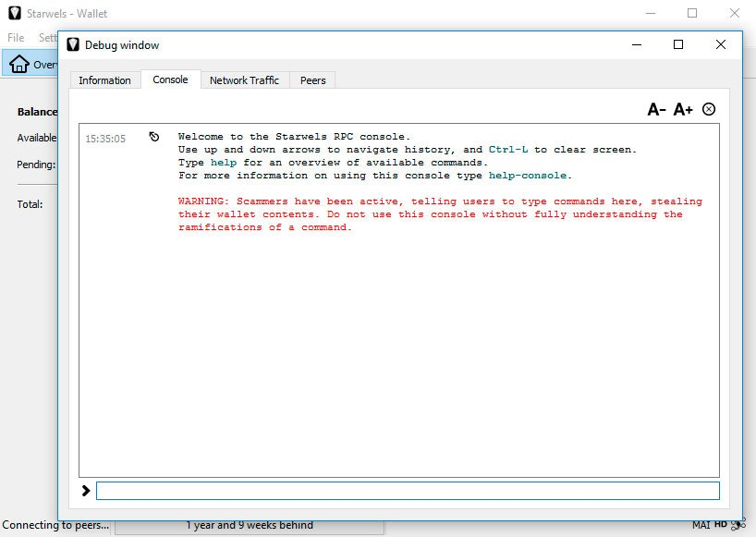Screen dimensions: 756x537
Task: Click the 'help-console' command text
Action: click(528, 176)
